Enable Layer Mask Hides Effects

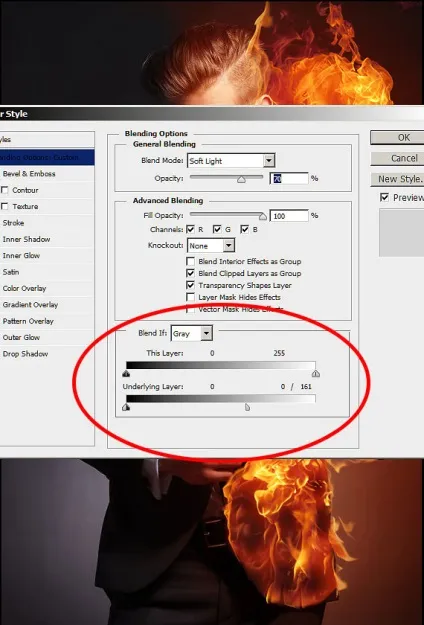(x=191, y=297)
